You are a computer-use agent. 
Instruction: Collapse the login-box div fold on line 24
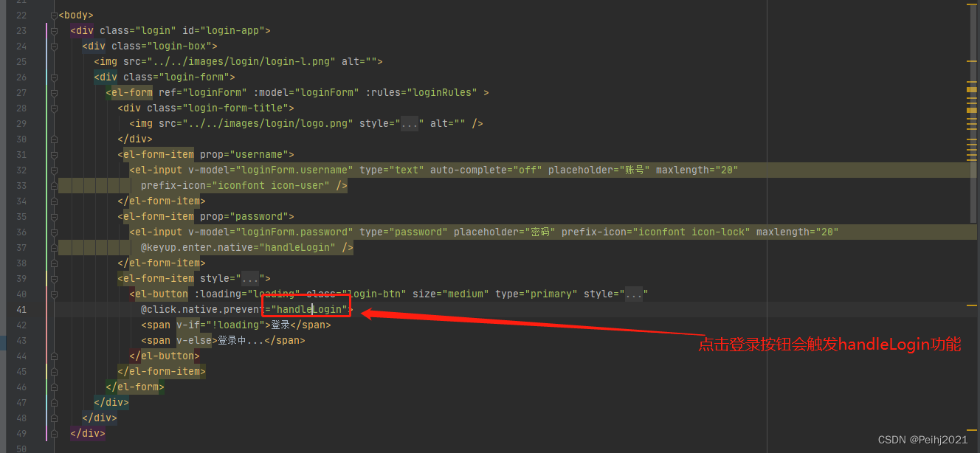click(54, 46)
